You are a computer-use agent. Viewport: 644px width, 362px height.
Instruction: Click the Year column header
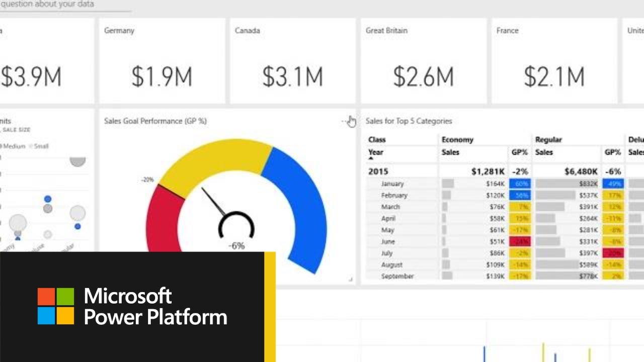376,152
